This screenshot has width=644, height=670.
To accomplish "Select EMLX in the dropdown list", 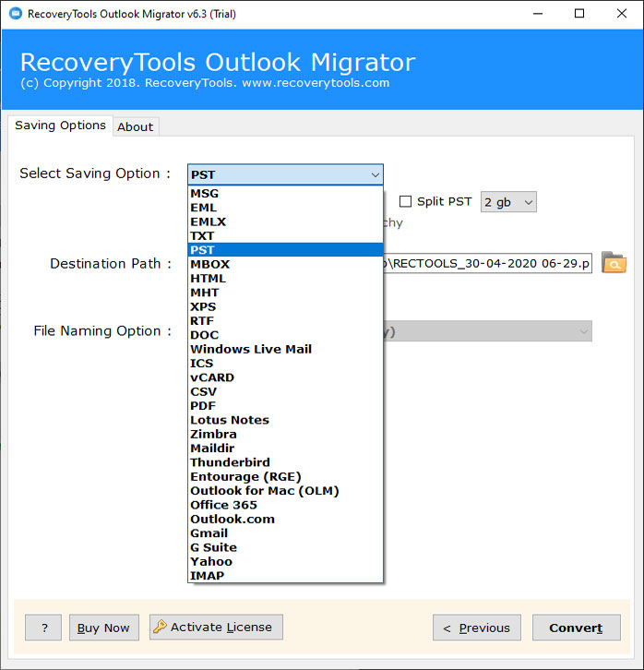I will [285, 221].
